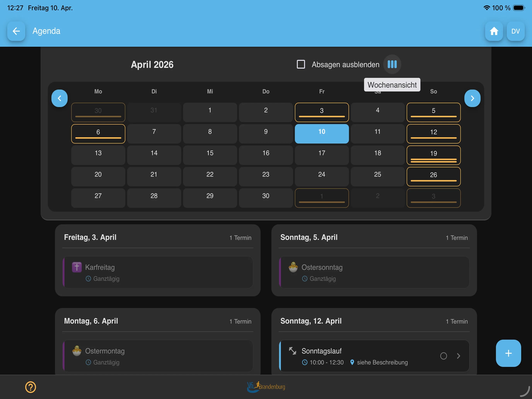
Task: Select April 19 in the calendar
Action: pyautogui.click(x=433, y=155)
